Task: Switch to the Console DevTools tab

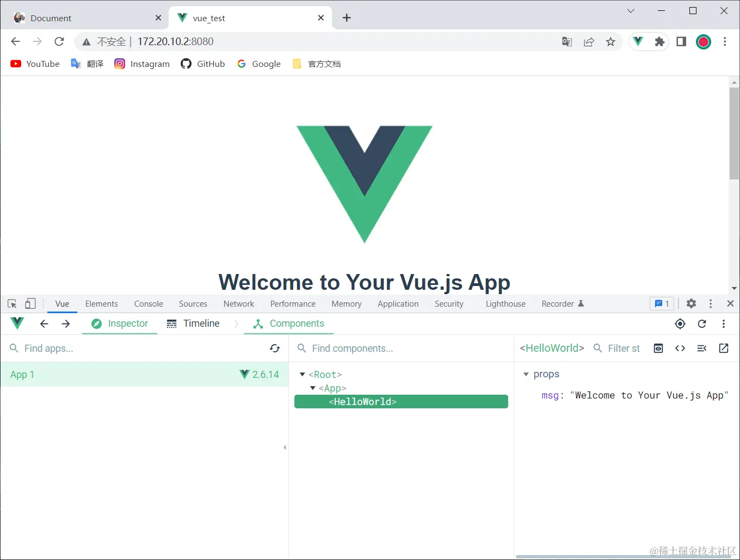Action: 149,303
